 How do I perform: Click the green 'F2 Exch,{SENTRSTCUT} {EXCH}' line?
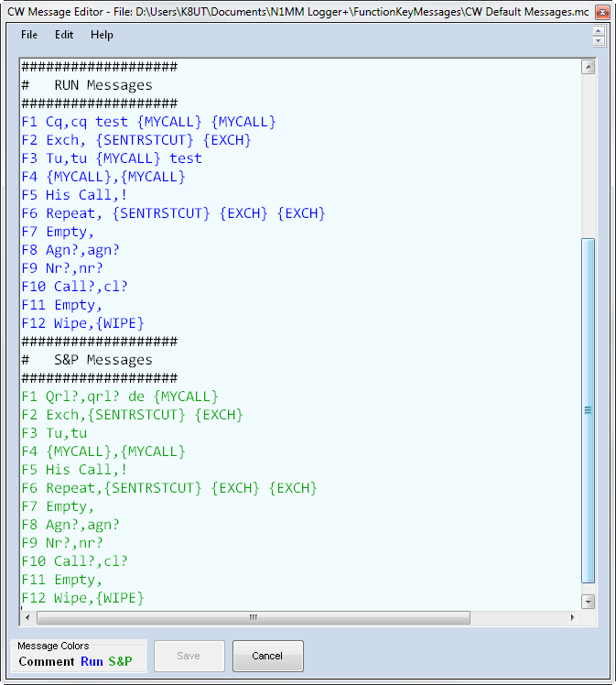click(x=133, y=415)
